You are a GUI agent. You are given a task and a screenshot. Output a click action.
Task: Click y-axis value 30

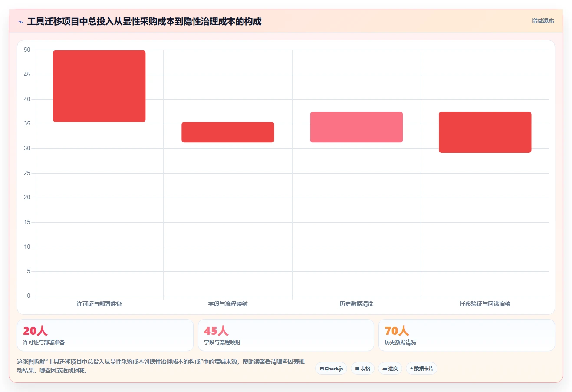point(27,148)
